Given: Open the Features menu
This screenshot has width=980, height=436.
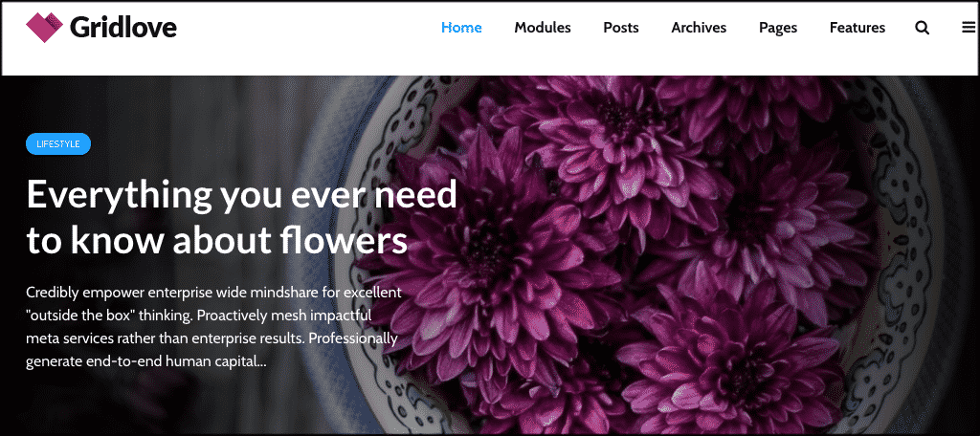Looking at the screenshot, I should pos(857,28).
